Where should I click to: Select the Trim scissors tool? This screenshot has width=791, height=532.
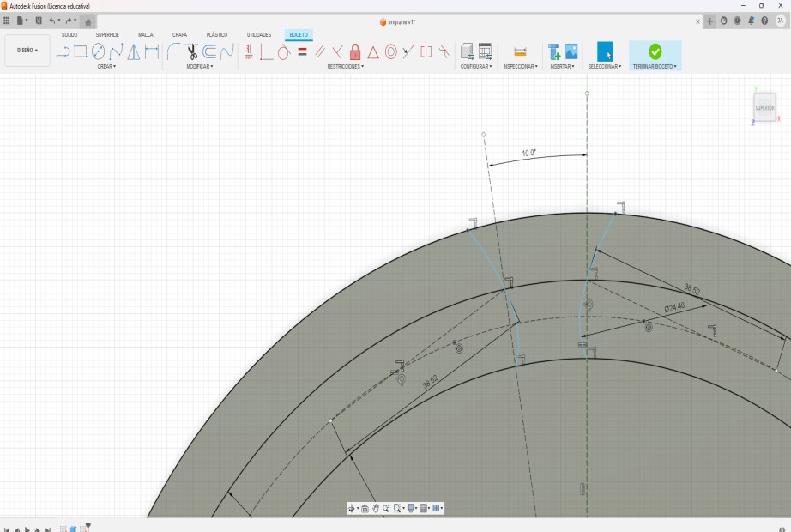pos(191,51)
